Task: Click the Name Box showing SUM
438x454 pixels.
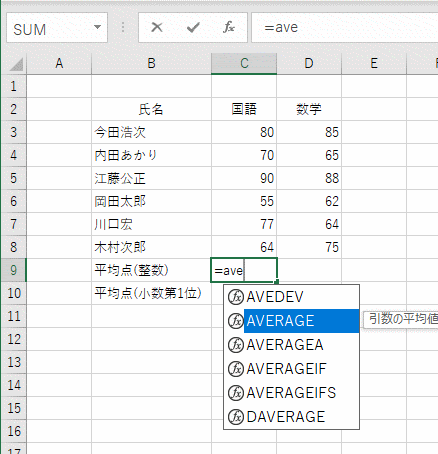Action: pyautogui.click(x=57, y=28)
